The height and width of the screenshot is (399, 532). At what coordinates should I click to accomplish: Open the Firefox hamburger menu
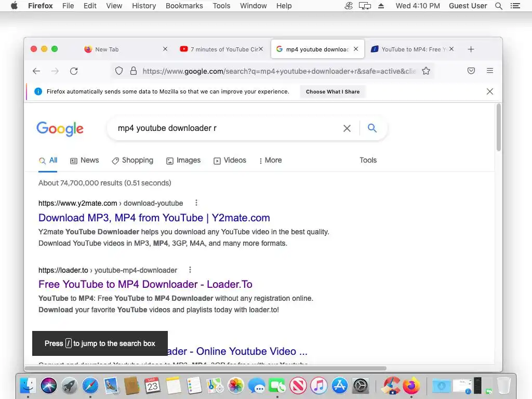(x=490, y=71)
